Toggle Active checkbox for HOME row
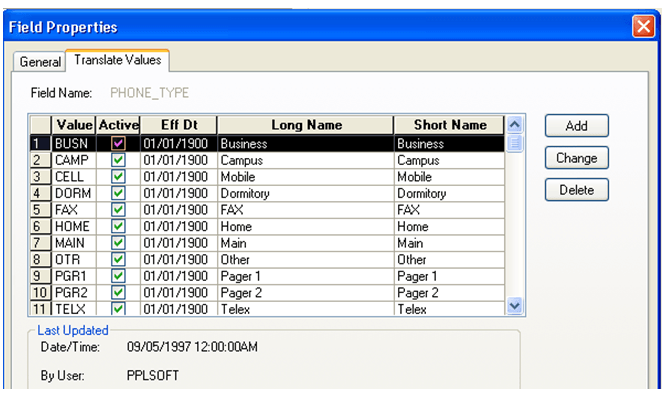 pos(118,226)
